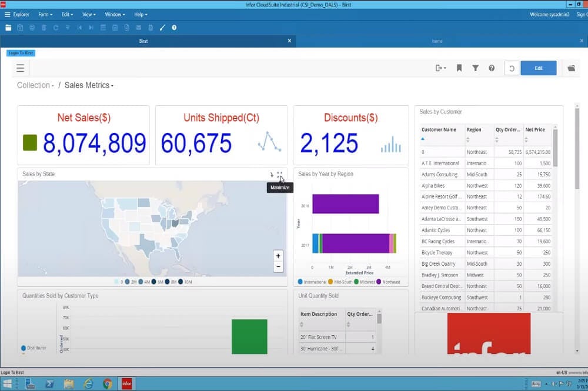588x391 pixels.
Task: Zoom out on the map with minus
Action: coord(278,267)
